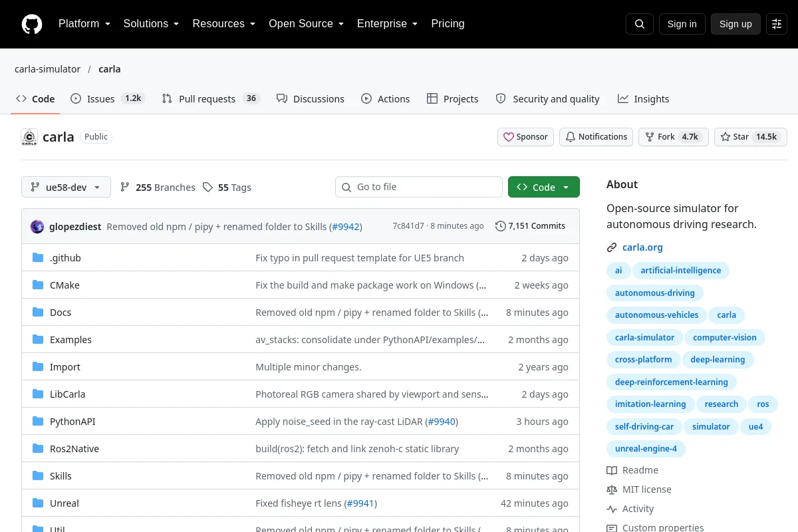The width and height of the screenshot is (798, 532).
Task: Expand the Solutions menu
Action: tap(151, 24)
